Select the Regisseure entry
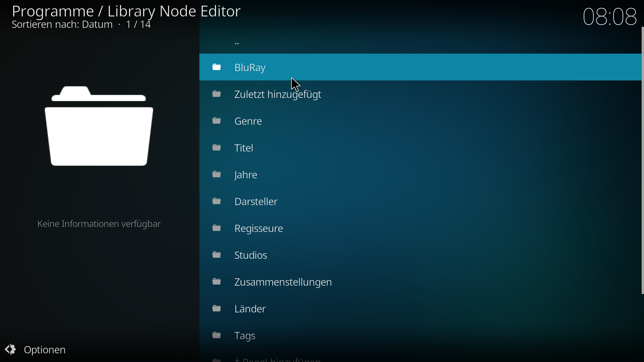This screenshot has width=644, height=362. 421,228
